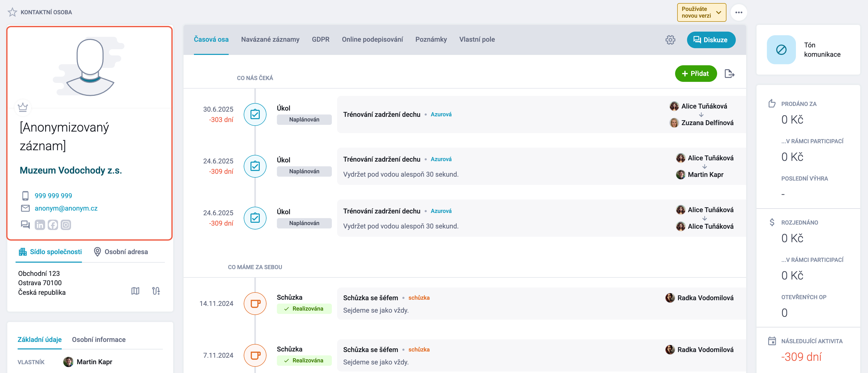The width and height of the screenshot is (868, 373).
Task: Open the three-dots more options menu
Action: click(739, 12)
